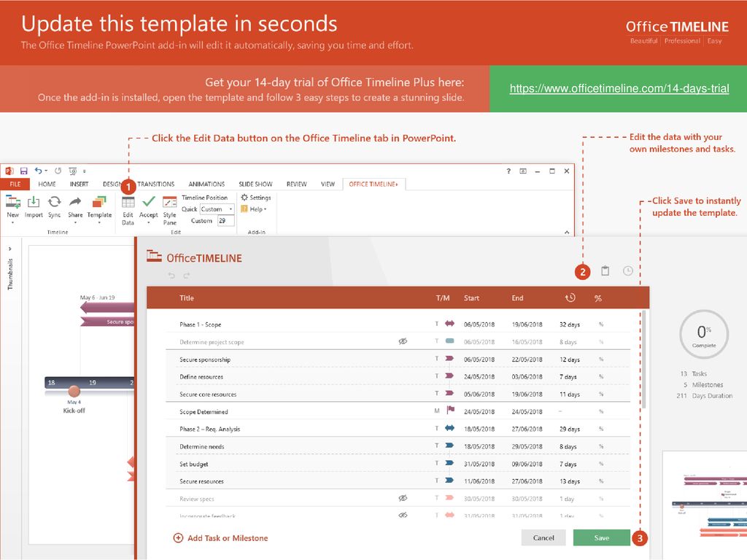Click the clipboard paste icon above the table

pyautogui.click(x=605, y=271)
